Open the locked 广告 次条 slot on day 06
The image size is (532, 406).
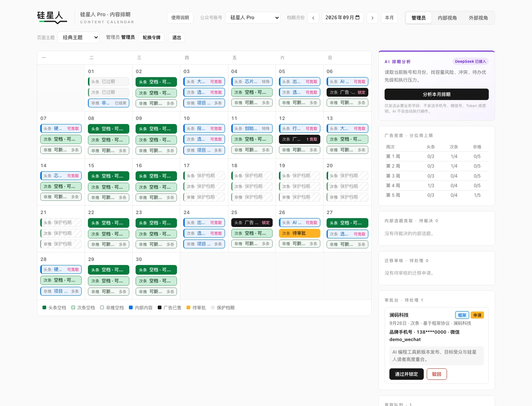(x=347, y=92)
